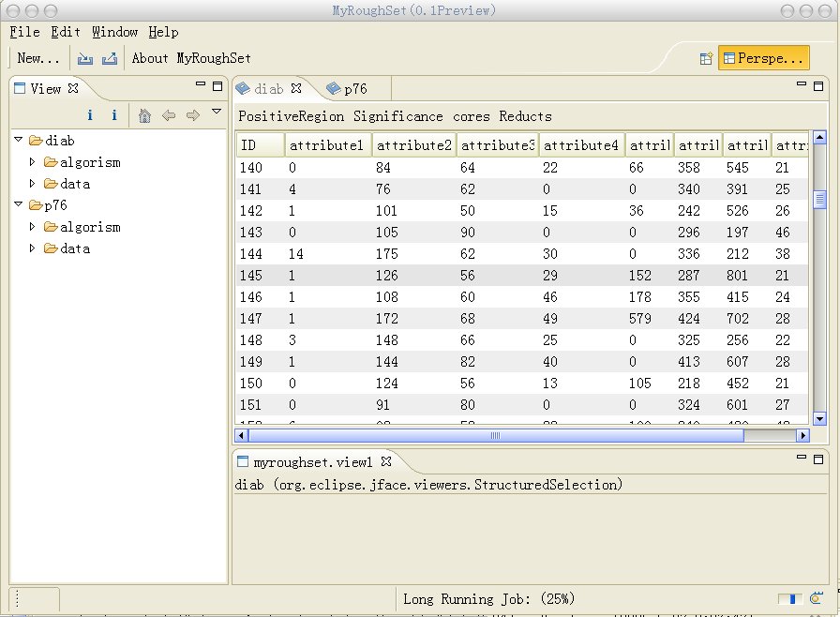The image size is (840, 617).
Task: Maximize the View panel
Action: click(217, 86)
